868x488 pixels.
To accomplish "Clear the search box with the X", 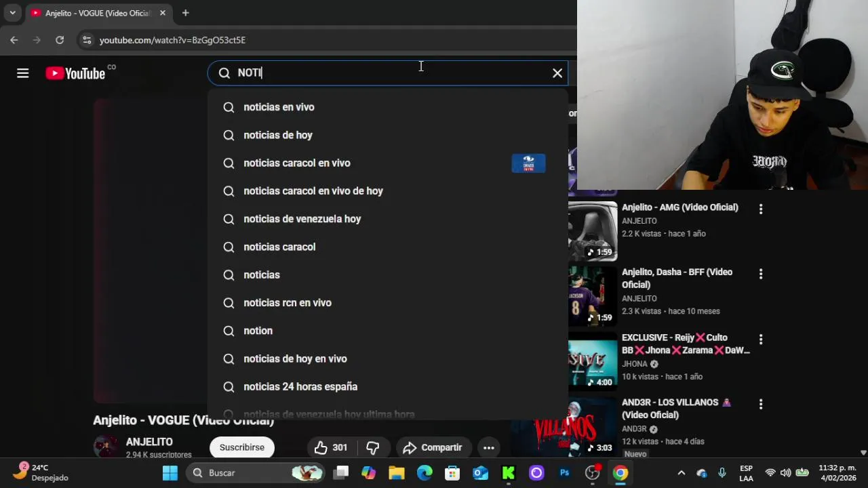I will (557, 73).
